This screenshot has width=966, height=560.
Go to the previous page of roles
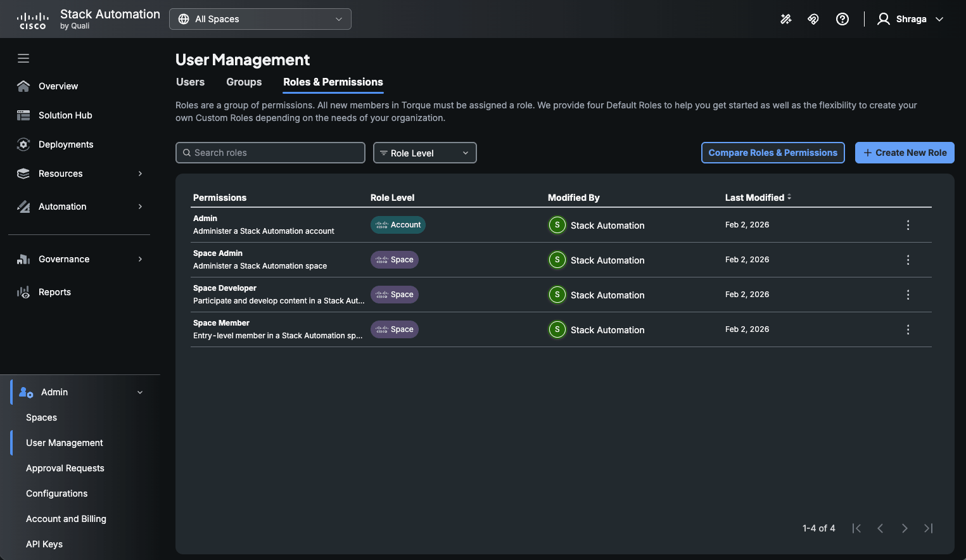click(x=880, y=528)
